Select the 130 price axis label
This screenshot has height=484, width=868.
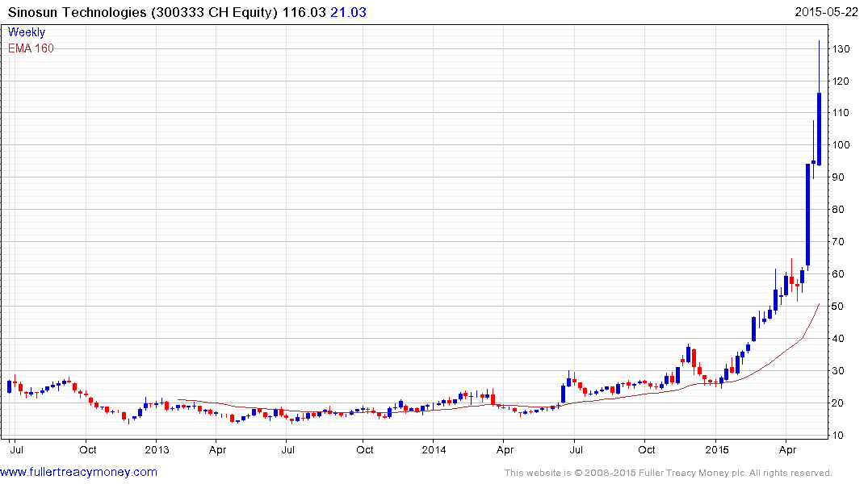point(841,48)
